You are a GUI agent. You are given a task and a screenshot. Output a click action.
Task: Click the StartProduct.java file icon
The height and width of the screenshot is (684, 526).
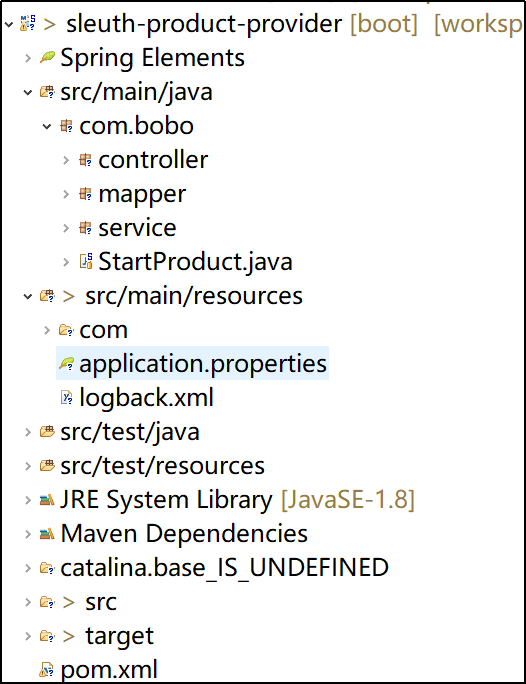[x=86, y=261]
